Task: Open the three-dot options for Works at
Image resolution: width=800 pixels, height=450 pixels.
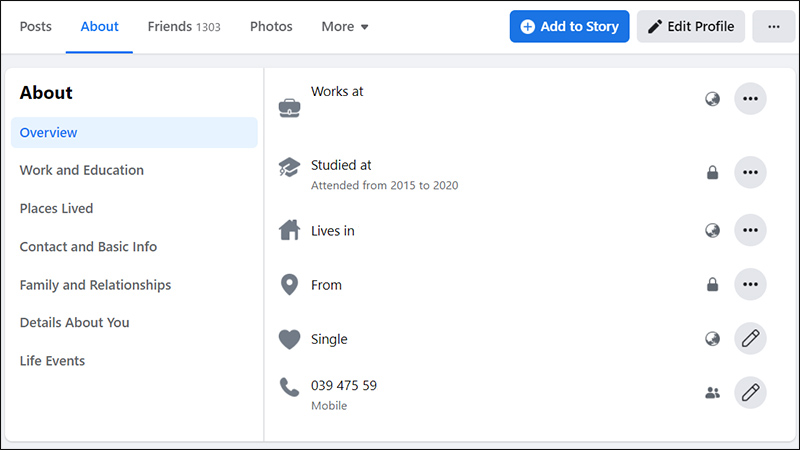Action: tap(750, 98)
